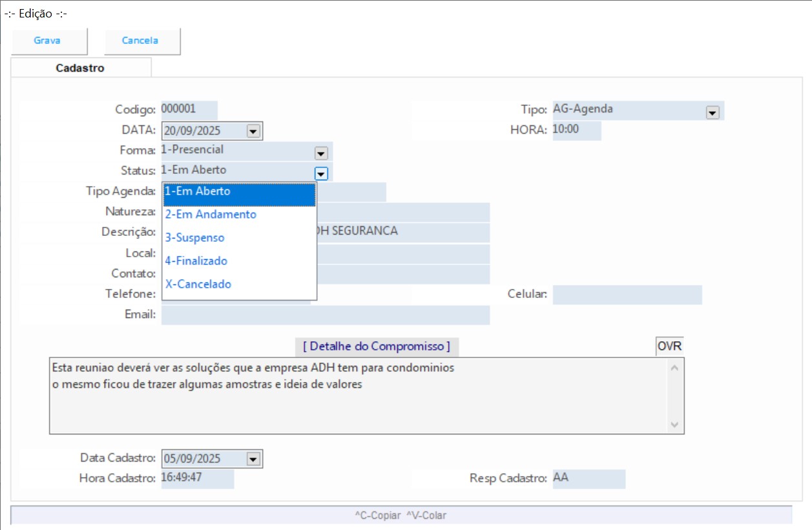Open the Data Cadastro date dropdown arrow
Image resolution: width=812 pixels, height=530 pixels.
[253, 459]
